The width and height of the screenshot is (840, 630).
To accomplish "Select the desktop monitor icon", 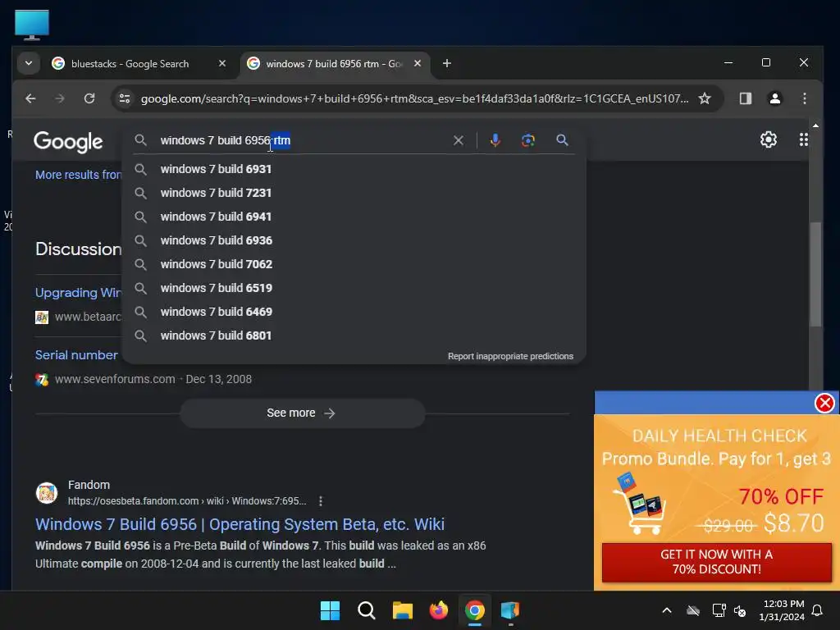I will click(x=32, y=25).
